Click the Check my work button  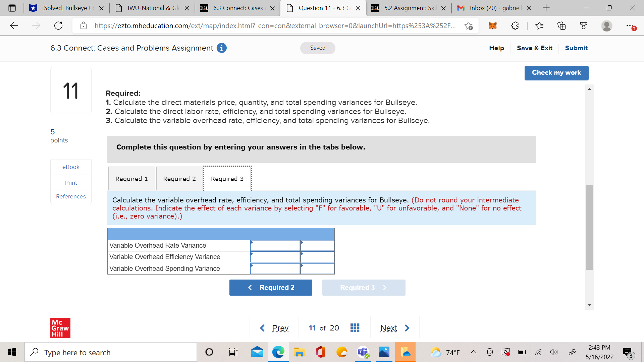[x=556, y=73]
